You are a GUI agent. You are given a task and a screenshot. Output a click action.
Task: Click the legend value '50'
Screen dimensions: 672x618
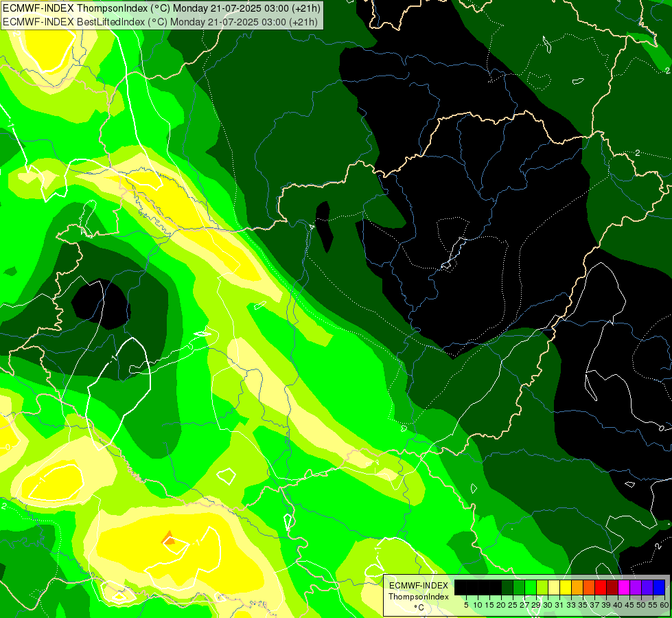click(642, 605)
